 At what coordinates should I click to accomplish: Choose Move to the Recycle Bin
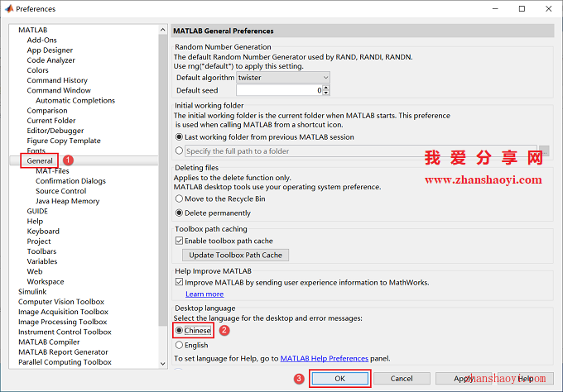click(179, 198)
